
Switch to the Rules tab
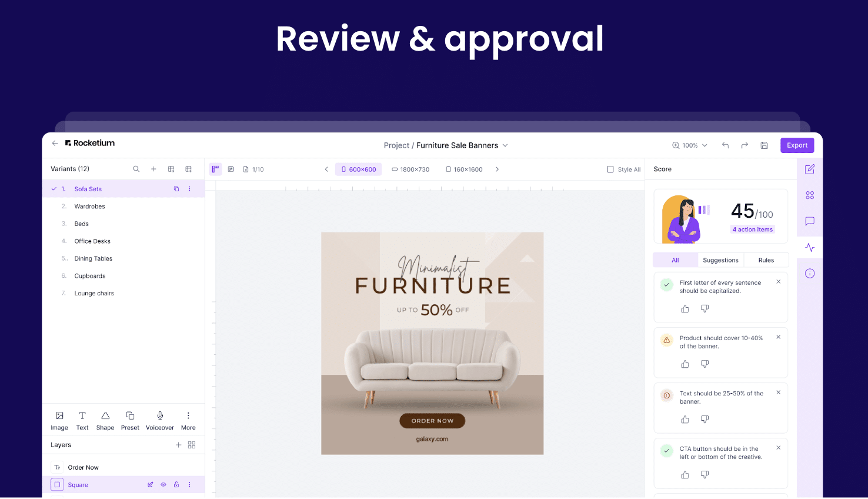point(766,260)
